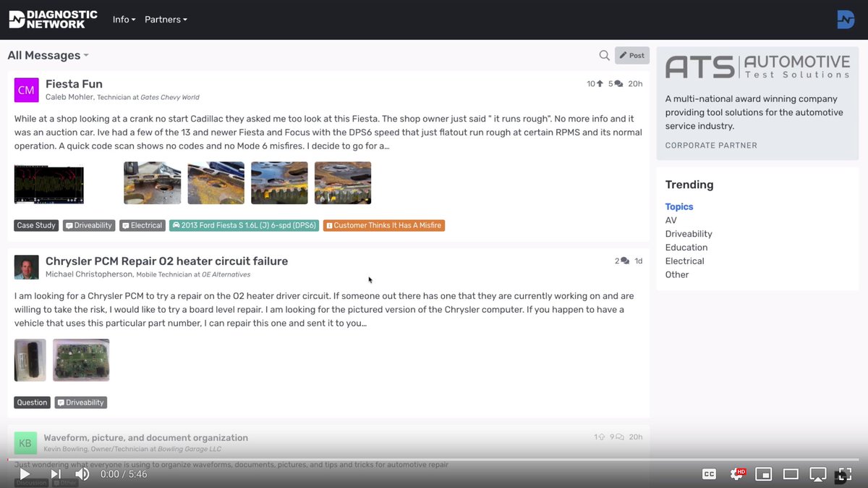The image size is (868, 488).
Task: Click the Driveability tag on Fiesta Fun
Action: 89,225
